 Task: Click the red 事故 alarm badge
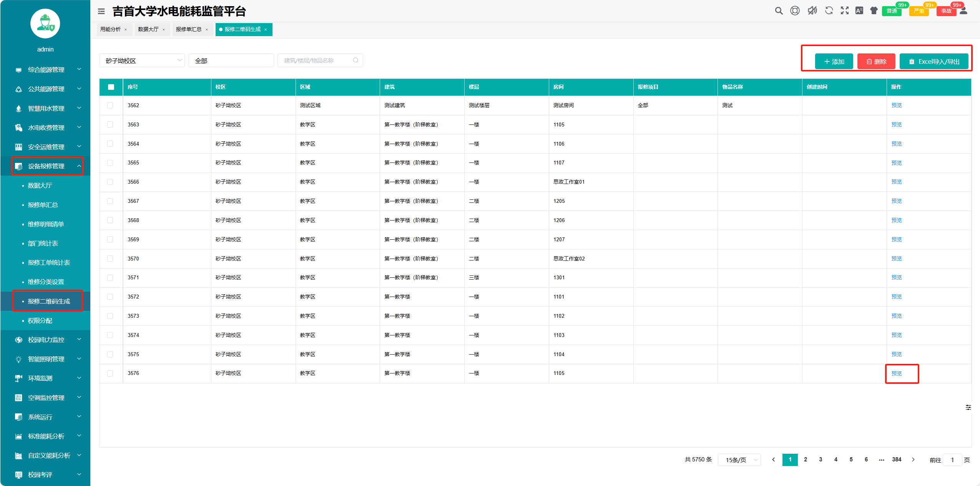coord(946,11)
